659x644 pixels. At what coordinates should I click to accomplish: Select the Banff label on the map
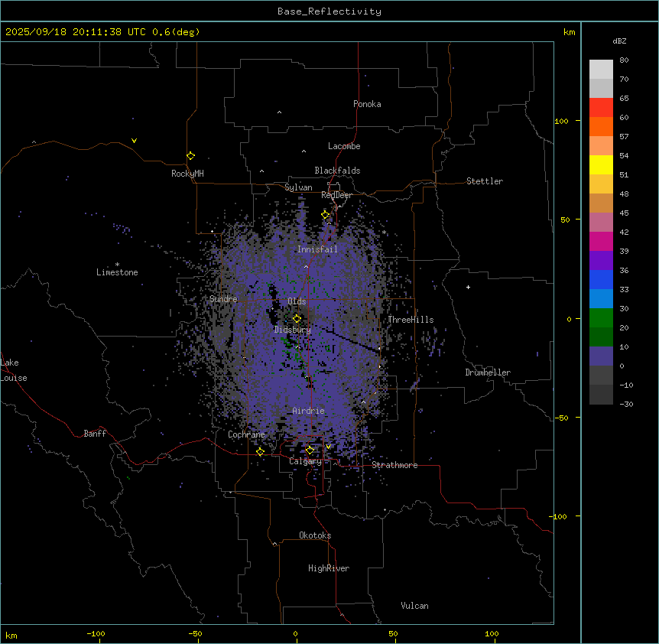click(95, 434)
